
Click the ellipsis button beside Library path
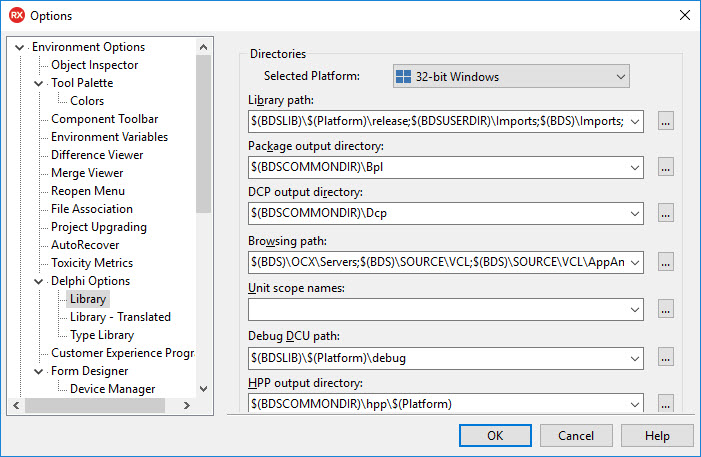point(665,121)
